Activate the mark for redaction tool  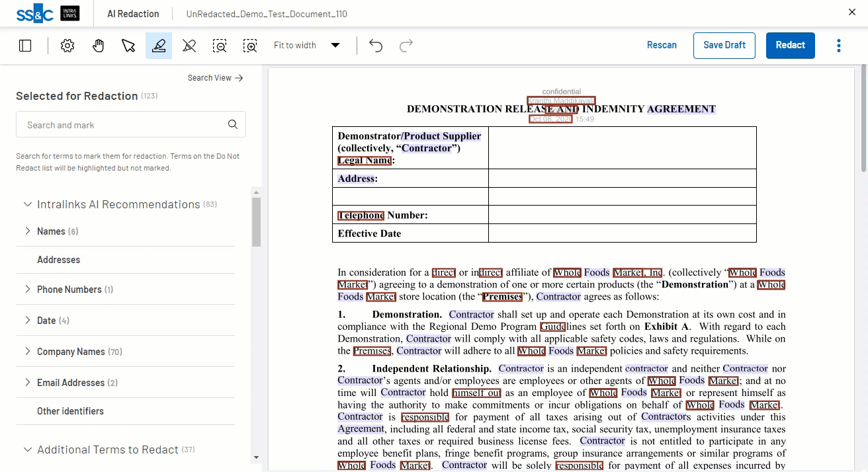point(159,46)
